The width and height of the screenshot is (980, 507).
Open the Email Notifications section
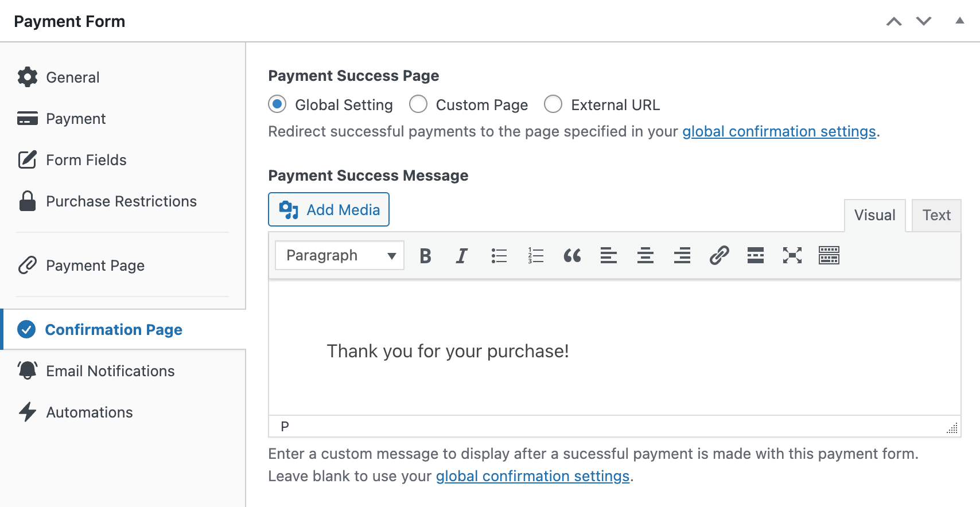(110, 371)
